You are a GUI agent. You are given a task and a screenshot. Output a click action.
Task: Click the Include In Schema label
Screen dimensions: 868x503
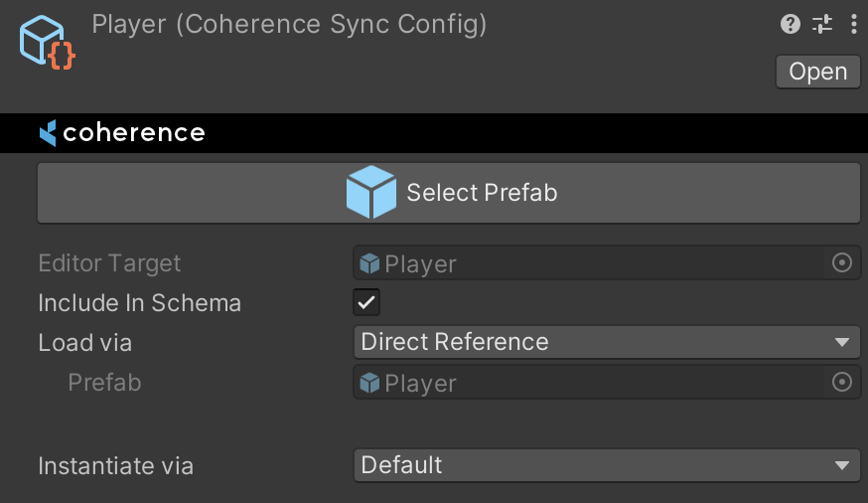tap(139, 303)
